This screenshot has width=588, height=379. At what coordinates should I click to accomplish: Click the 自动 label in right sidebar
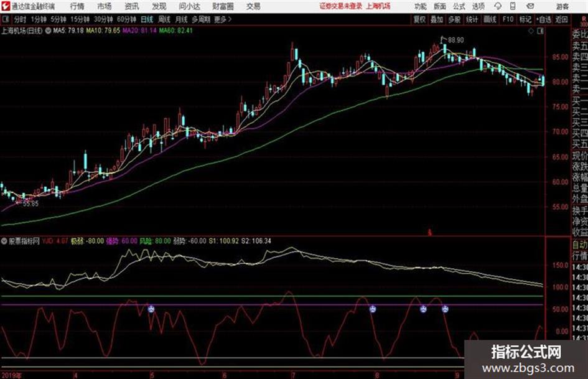coord(580,245)
